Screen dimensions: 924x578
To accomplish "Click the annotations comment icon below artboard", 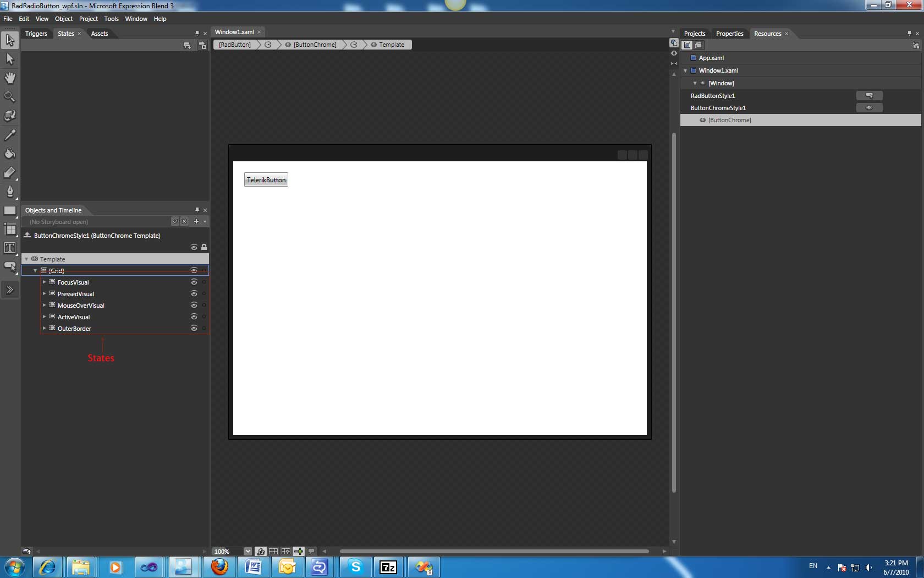I will (x=311, y=551).
